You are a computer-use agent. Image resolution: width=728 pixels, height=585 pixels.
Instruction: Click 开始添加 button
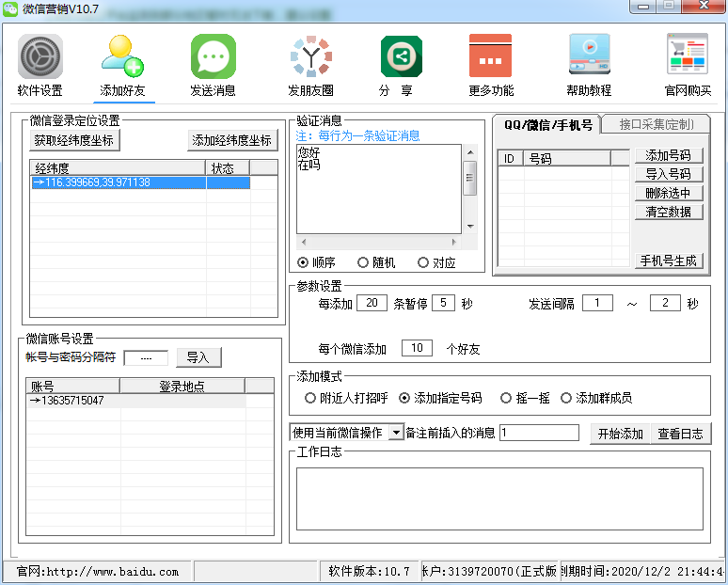[620, 435]
